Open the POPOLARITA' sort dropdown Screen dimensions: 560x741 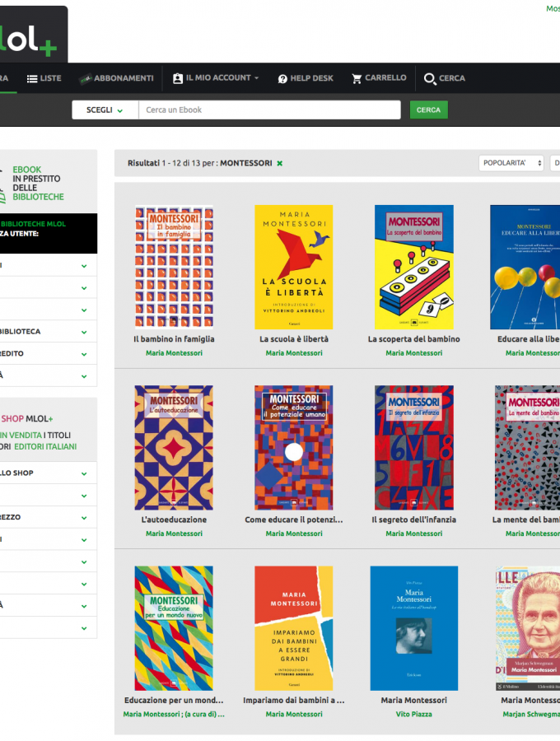[511, 163]
